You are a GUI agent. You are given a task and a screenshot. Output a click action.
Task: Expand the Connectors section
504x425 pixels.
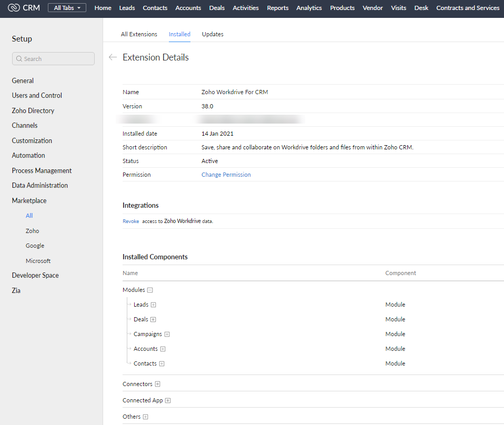click(x=157, y=384)
